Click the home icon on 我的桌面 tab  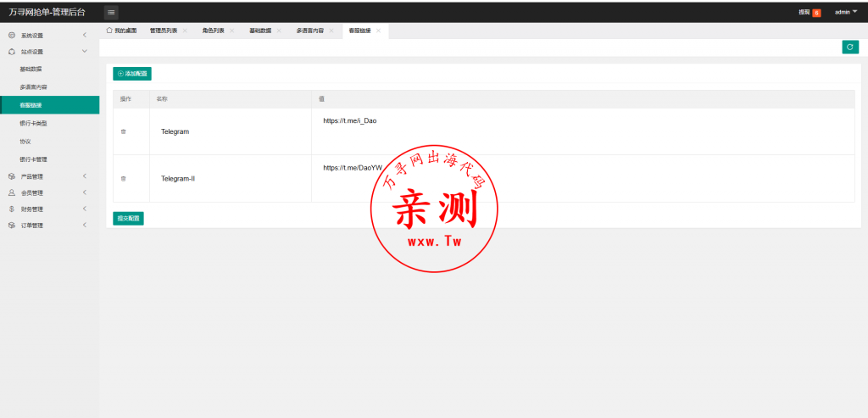(x=109, y=31)
